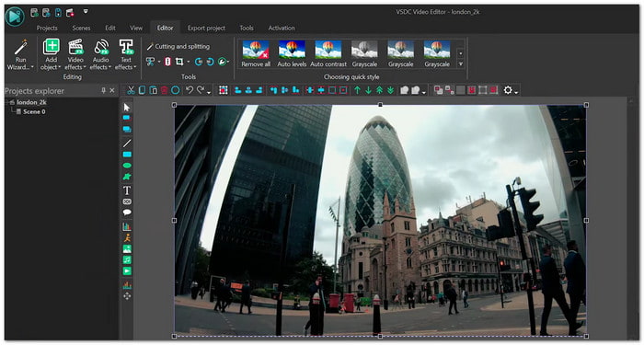The width and height of the screenshot is (644, 345).
Task: Open the Edit tab
Action: tap(110, 28)
